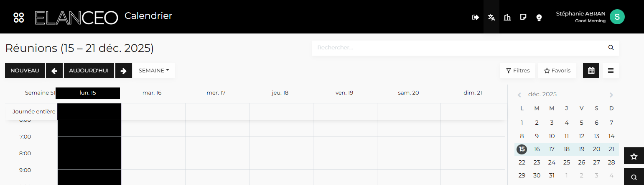Switch to calendar grid view

591,70
